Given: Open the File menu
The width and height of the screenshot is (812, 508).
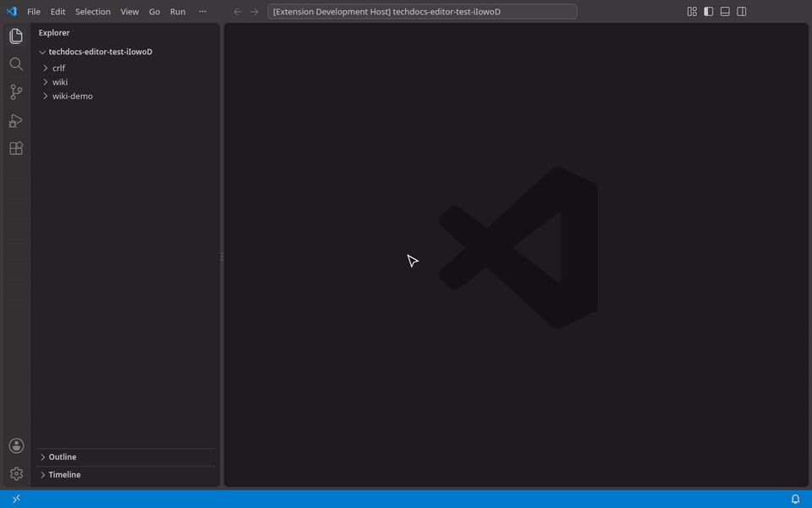Looking at the screenshot, I should pyautogui.click(x=34, y=11).
